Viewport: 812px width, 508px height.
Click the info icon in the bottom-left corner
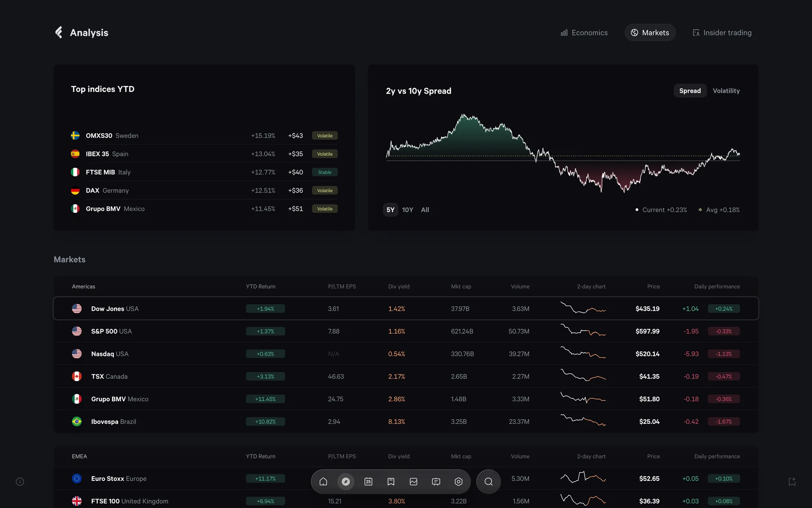click(20, 482)
